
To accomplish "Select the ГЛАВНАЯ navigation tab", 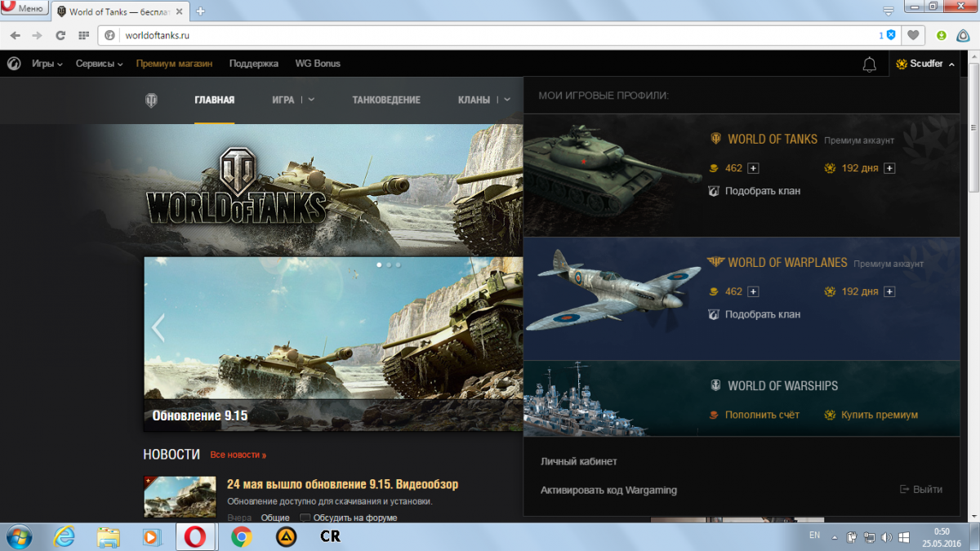I will 214,100.
